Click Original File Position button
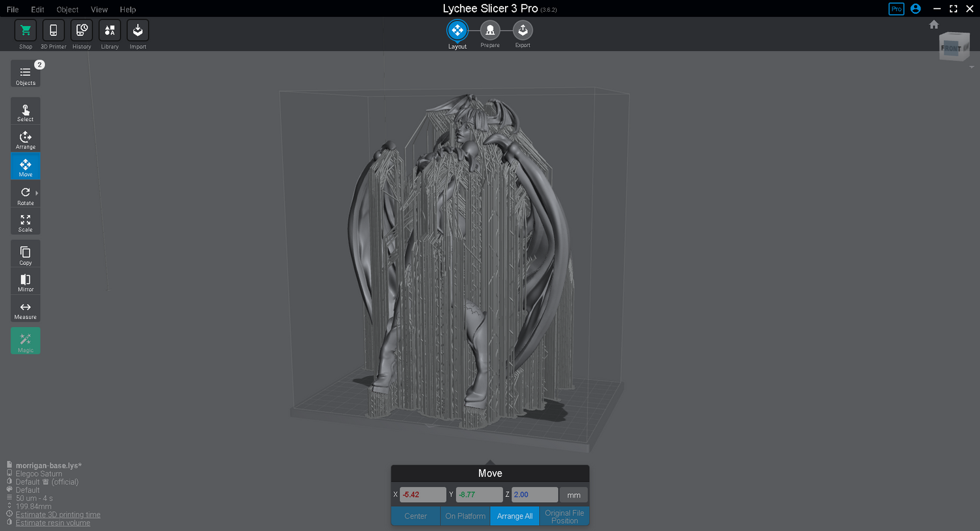This screenshot has height=531, width=980. (564, 516)
